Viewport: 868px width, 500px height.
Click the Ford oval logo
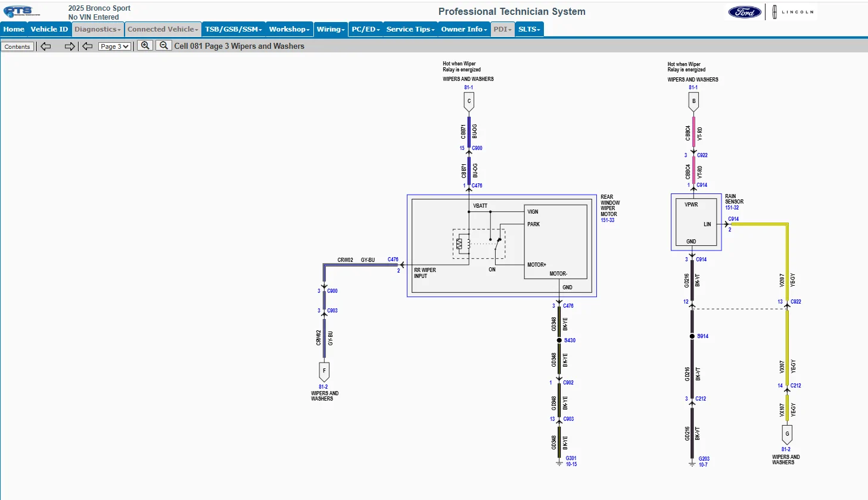click(745, 12)
